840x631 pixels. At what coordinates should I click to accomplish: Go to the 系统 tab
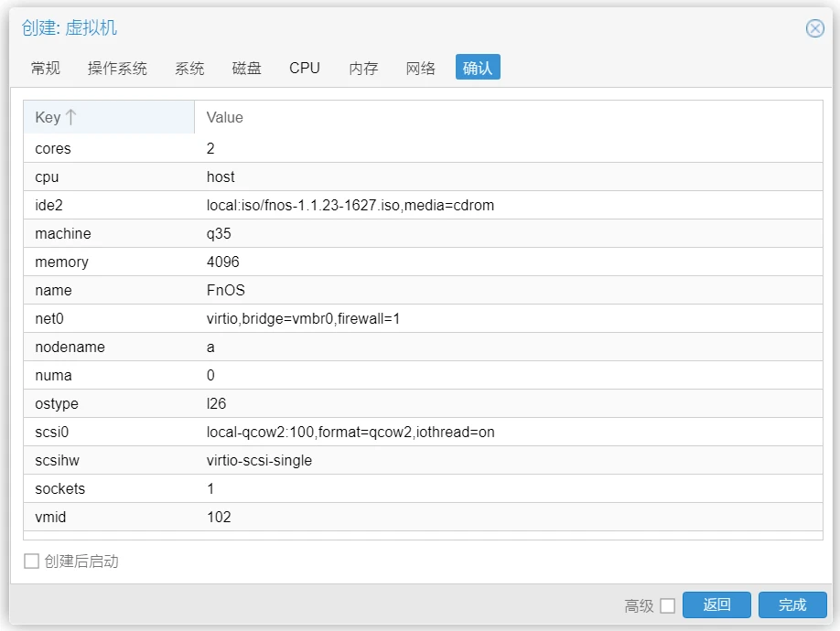pyautogui.click(x=189, y=69)
